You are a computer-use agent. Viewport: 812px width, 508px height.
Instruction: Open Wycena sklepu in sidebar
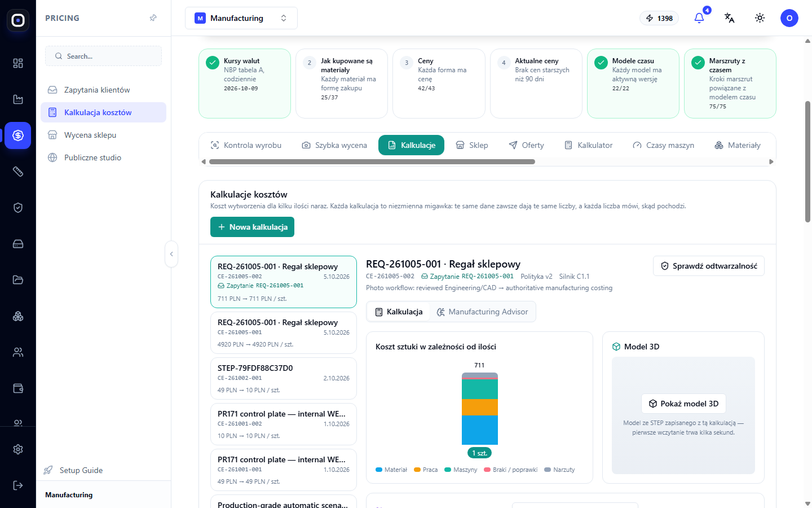pos(103,135)
